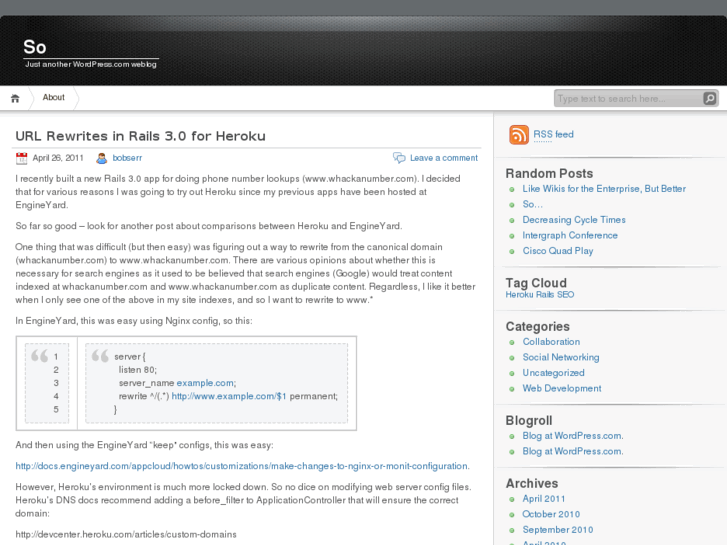The width and height of the screenshot is (727, 545).
Task: Click the 'listen 80;' code line
Action: point(138,370)
